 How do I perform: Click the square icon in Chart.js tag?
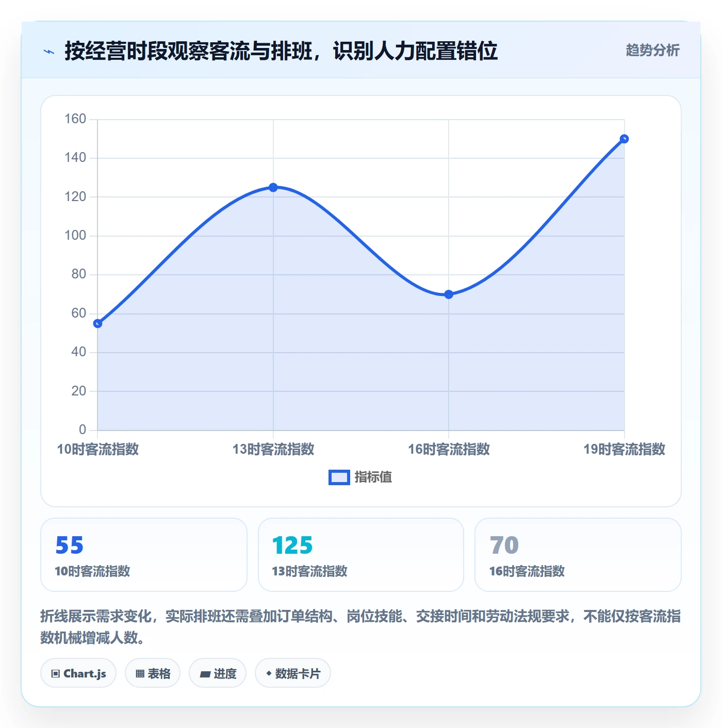click(x=56, y=674)
